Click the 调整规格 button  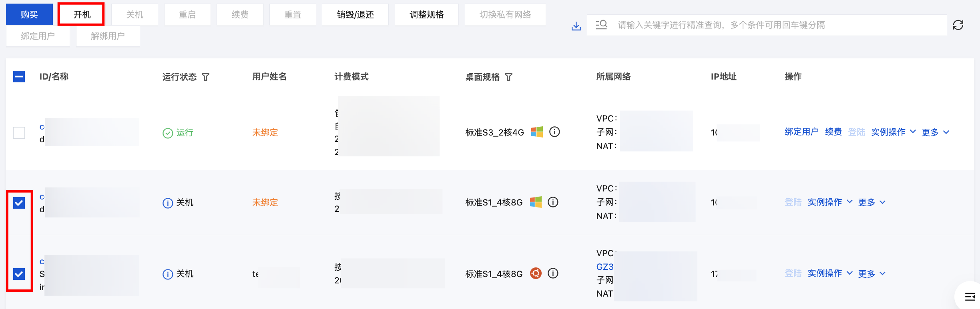tap(426, 14)
